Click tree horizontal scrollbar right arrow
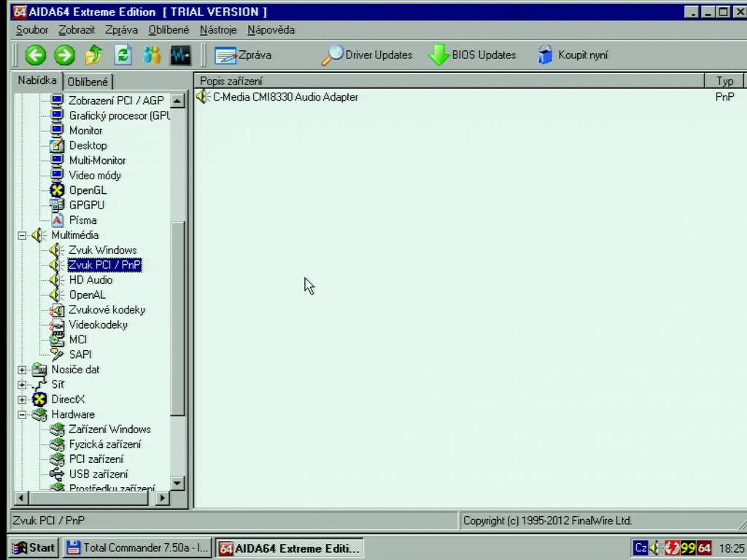The height and width of the screenshot is (560, 747). (163, 498)
